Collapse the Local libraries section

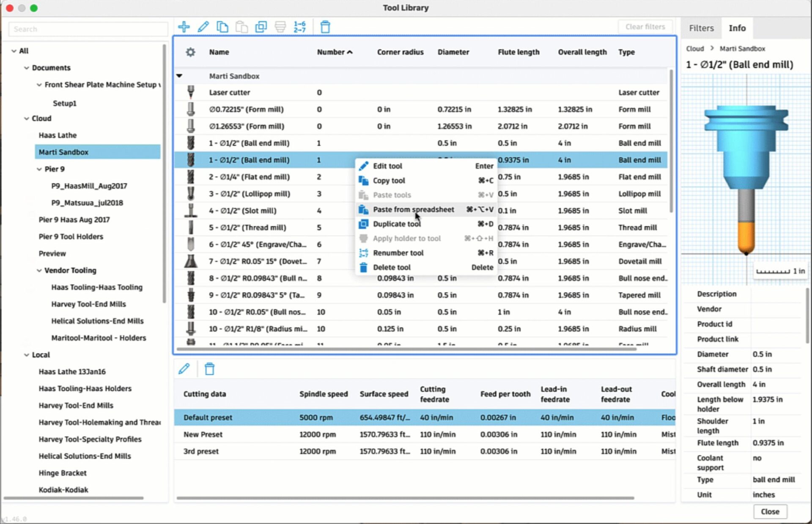[x=26, y=355]
